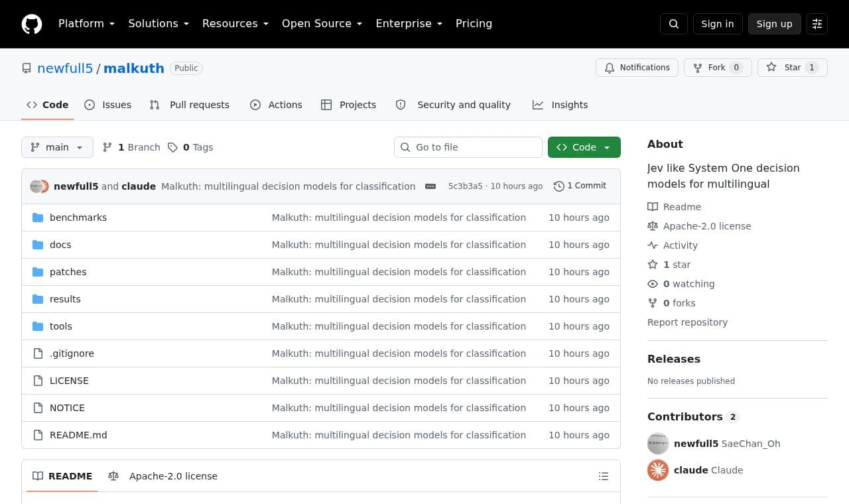Image resolution: width=849 pixels, height=504 pixels.
Task: View the 1 Commit history
Action: 580,186
